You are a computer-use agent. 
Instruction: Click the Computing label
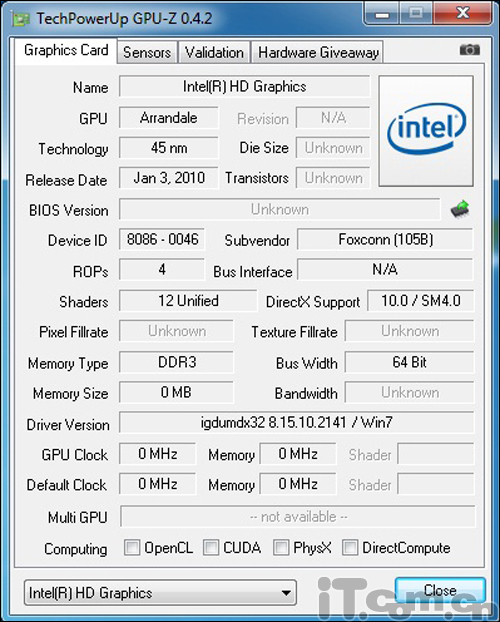[75, 549]
